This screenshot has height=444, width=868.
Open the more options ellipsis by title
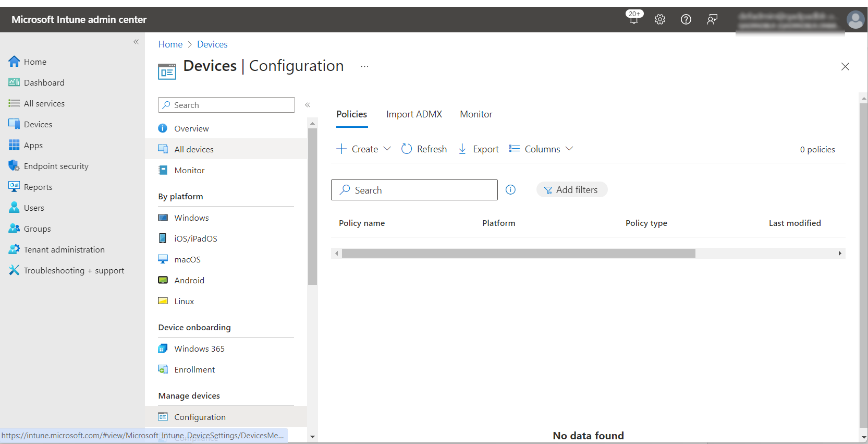pyautogui.click(x=364, y=66)
